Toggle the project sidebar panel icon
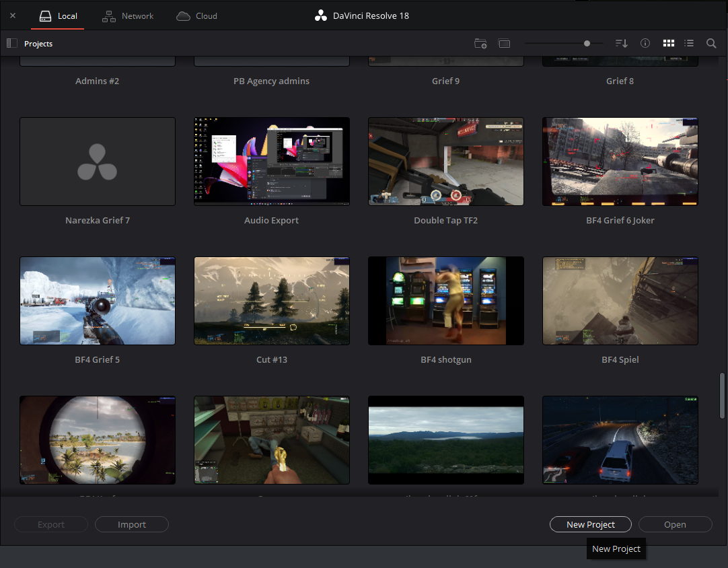 click(12, 43)
